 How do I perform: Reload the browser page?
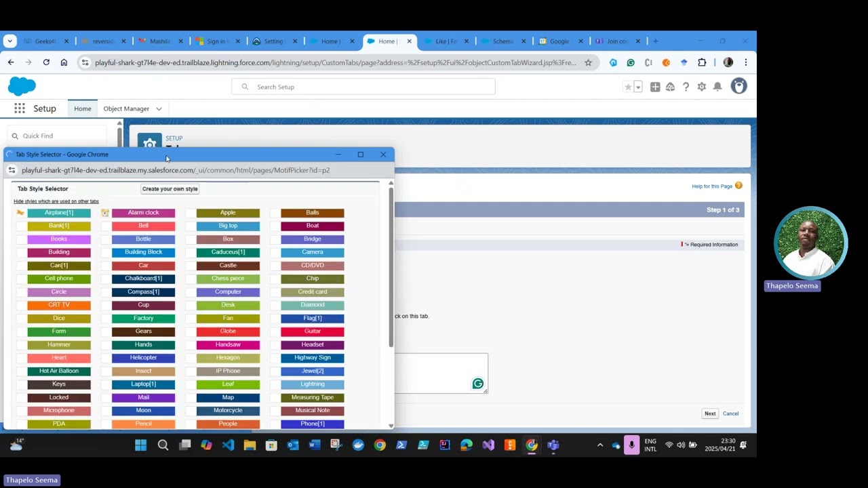(x=46, y=62)
